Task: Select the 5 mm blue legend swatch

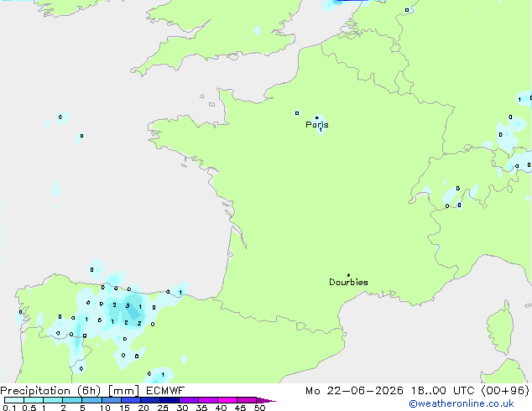Action: (91, 400)
